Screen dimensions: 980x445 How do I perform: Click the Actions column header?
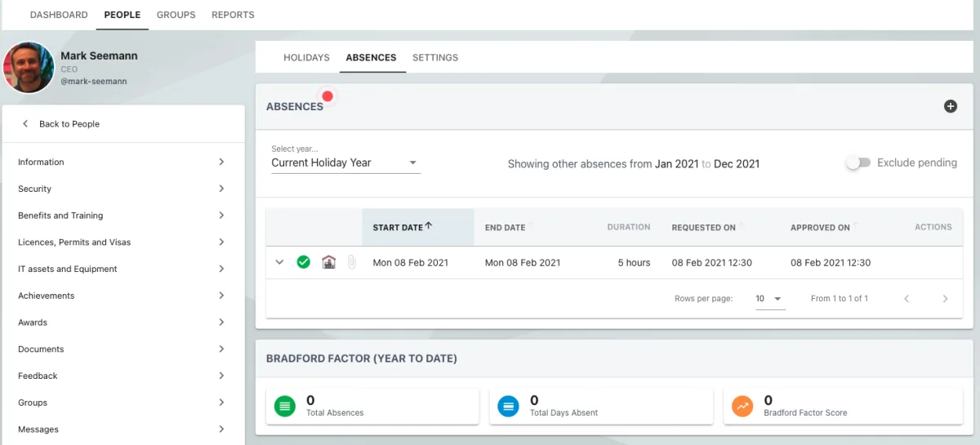[933, 227]
